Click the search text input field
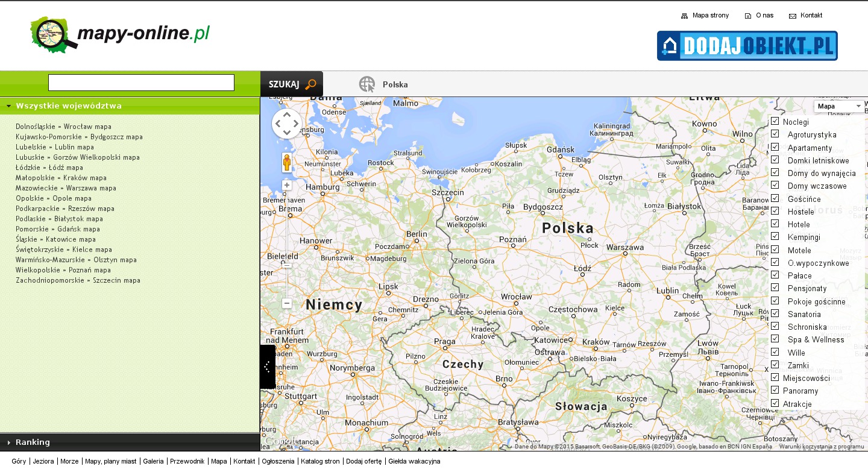This screenshot has height=472, width=868. [141, 83]
